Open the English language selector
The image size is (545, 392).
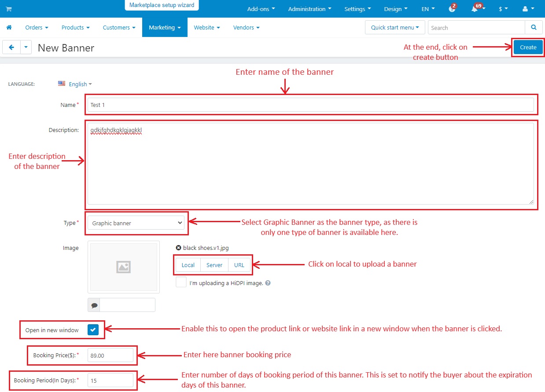coord(75,84)
